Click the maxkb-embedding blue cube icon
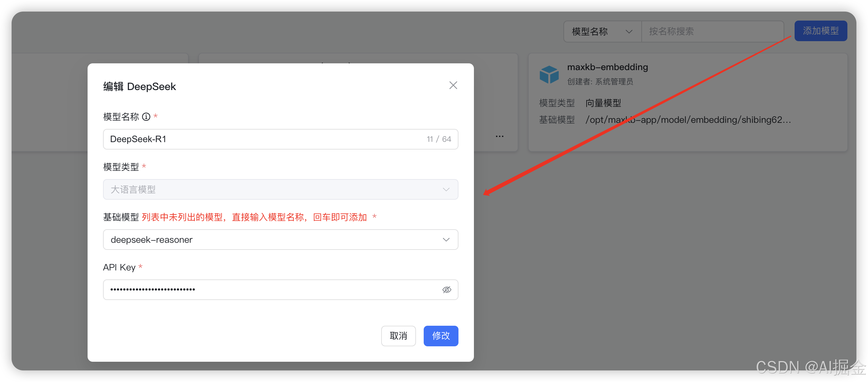 tap(549, 74)
